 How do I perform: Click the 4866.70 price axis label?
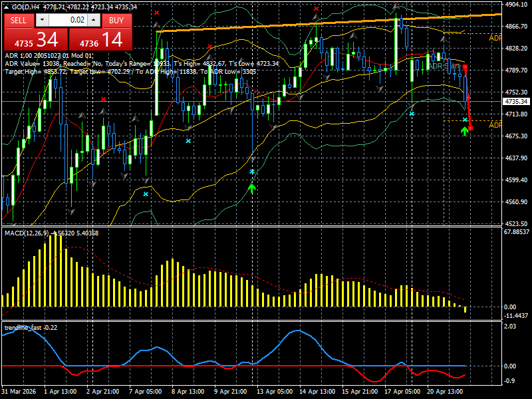tap(517, 27)
